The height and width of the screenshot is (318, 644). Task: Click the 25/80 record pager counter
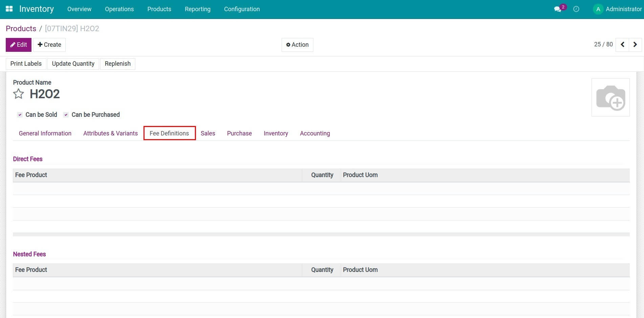603,44
